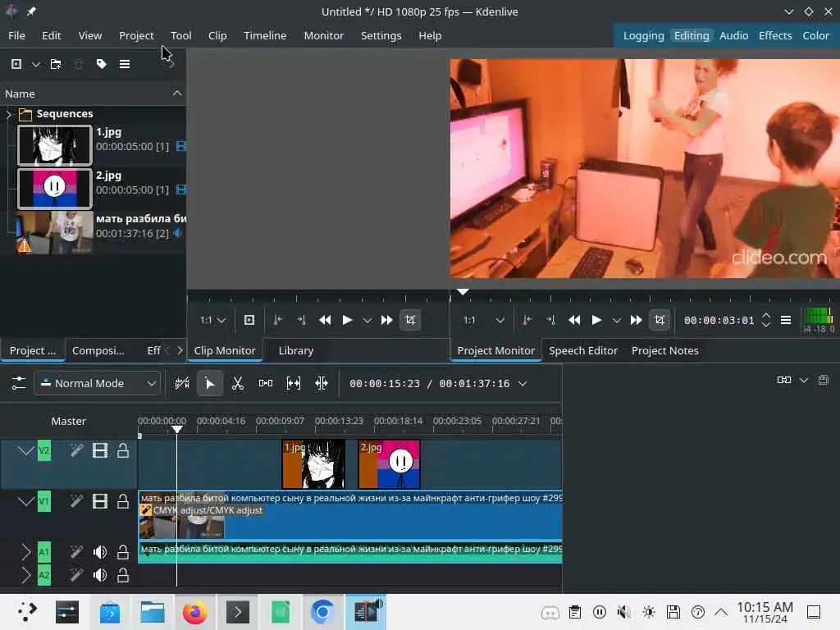
Task: Lock the A2 audio track
Action: (123, 575)
